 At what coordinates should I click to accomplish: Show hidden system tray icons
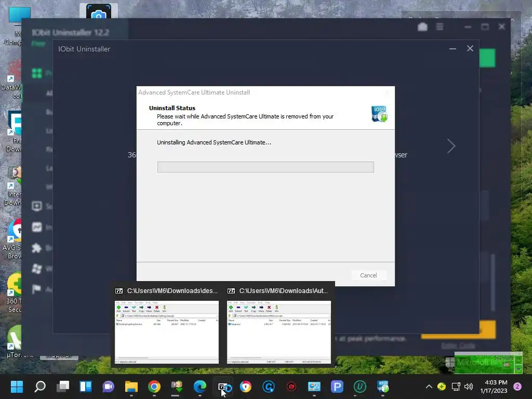[x=429, y=387]
